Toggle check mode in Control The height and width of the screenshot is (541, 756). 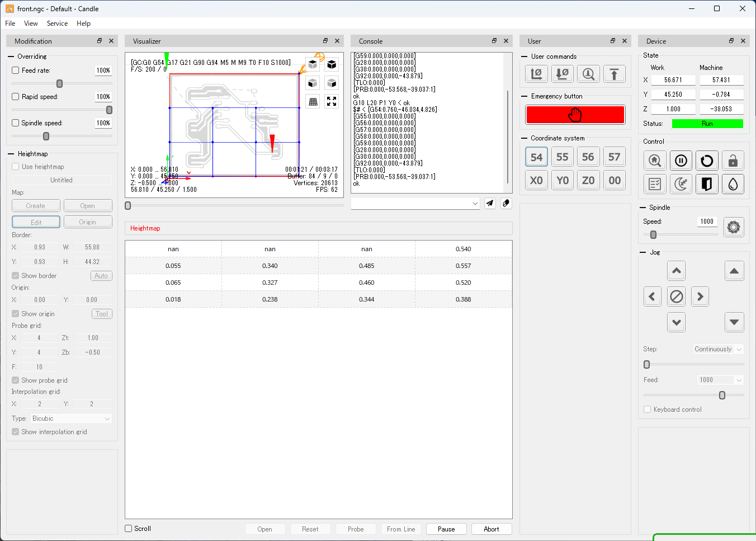tap(655, 184)
